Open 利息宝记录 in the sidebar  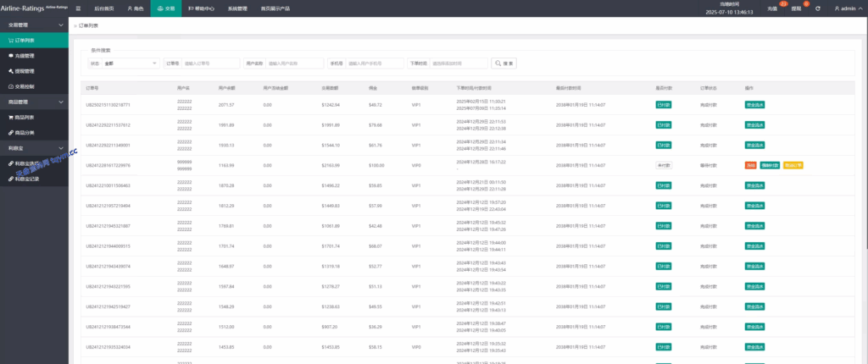[34, 179]
